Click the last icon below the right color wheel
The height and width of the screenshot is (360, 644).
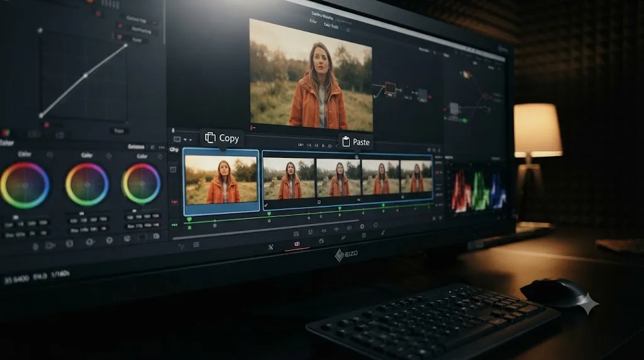pyautogui.click(x=156, y=236)
